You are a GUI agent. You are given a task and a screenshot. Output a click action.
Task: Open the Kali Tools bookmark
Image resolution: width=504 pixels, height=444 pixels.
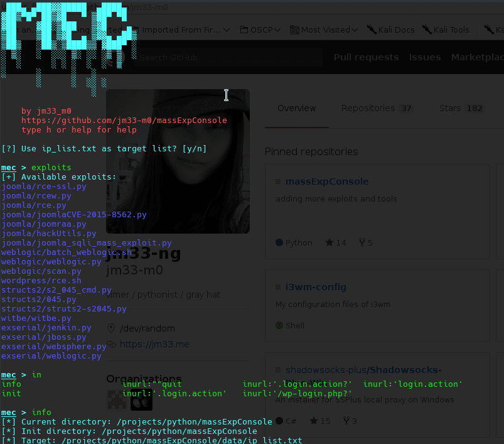(x=446, y=30)
